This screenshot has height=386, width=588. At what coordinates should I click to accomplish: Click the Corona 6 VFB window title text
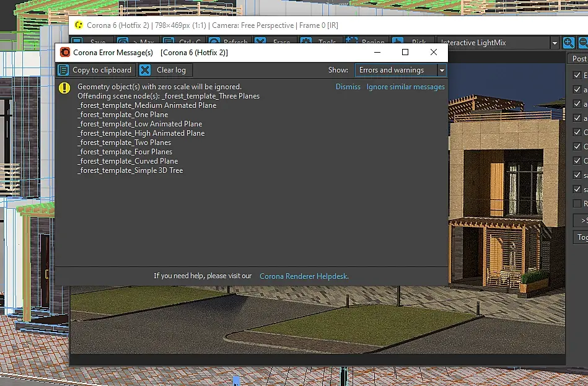click(213, 25)
